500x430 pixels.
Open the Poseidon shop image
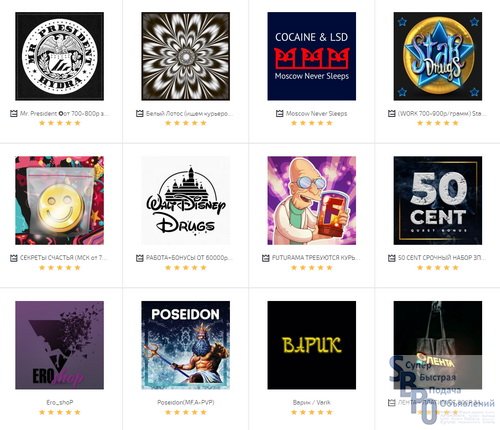click(x=186, y=345)
